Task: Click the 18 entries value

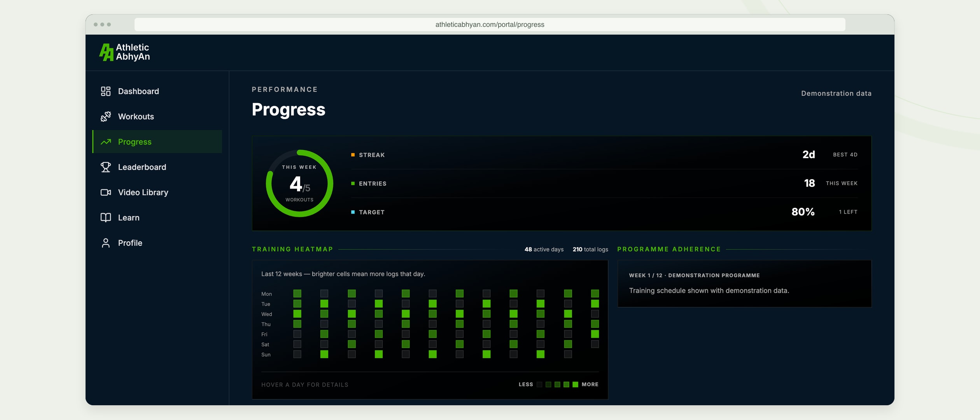Action: tap(809, 184)
